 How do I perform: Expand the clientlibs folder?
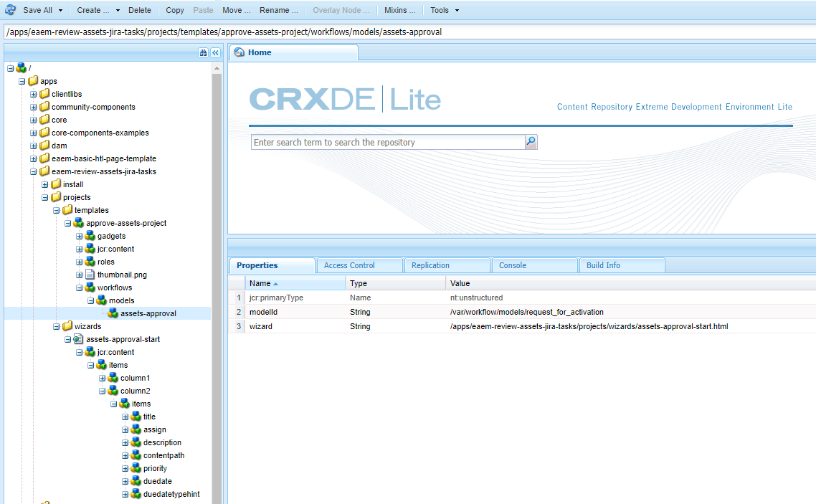click(x=33, y=94)
